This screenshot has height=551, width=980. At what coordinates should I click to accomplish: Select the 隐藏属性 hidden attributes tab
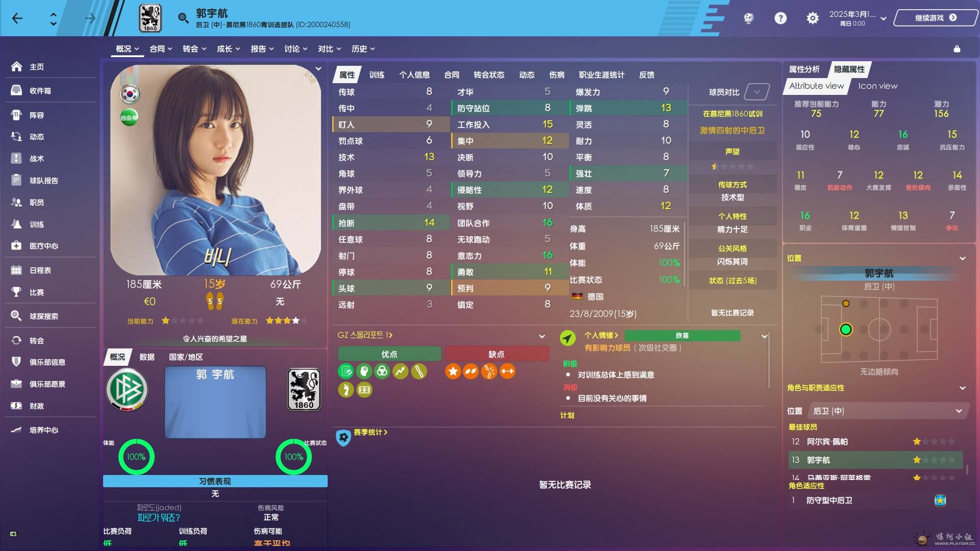pos(849,69)
